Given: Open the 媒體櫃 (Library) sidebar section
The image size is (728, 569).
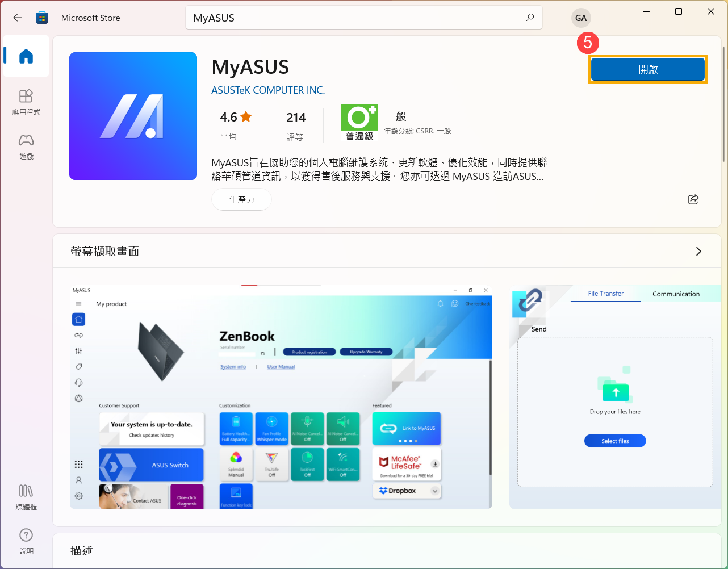Looking at the screenshot, I should point(26,497).
